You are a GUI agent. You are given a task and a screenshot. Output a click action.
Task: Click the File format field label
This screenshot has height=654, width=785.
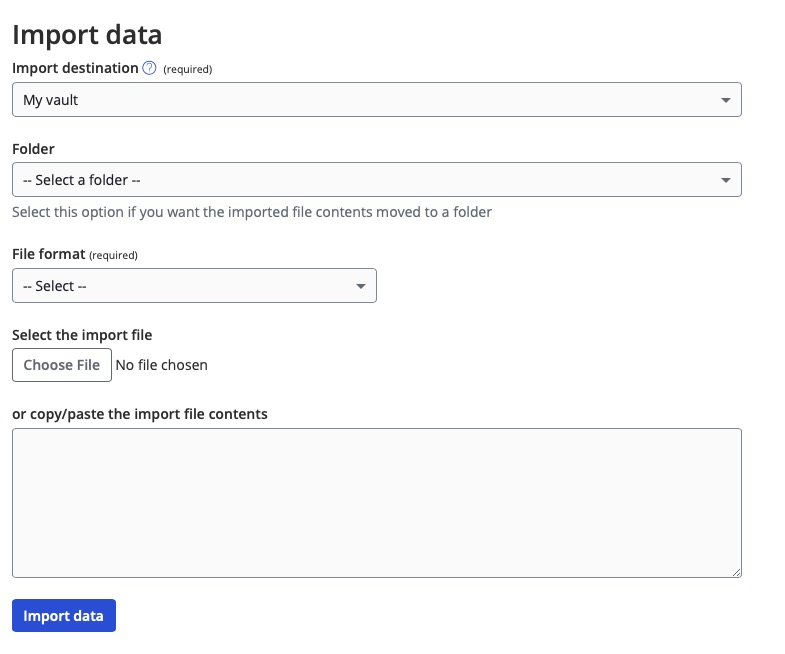48,254
